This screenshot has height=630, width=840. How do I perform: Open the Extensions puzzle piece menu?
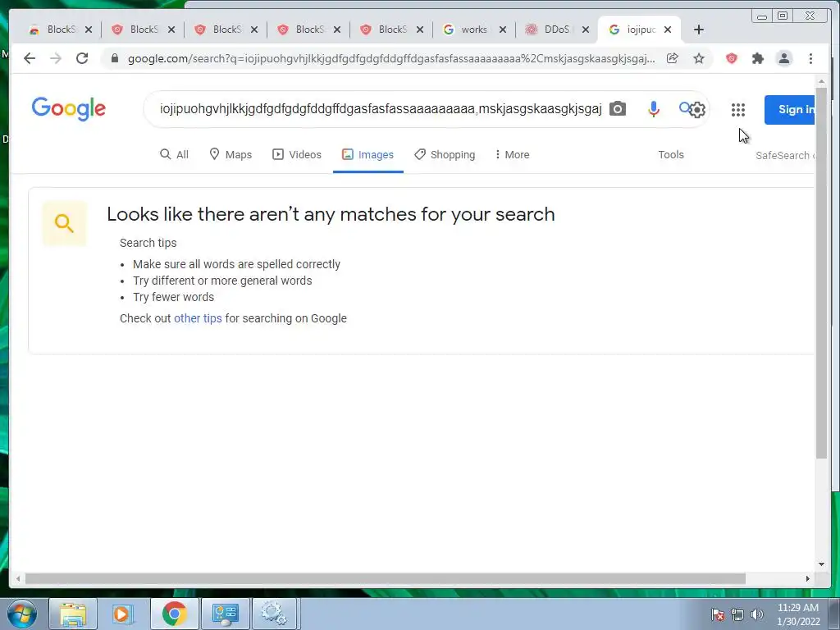pyautogui.click(x=757, y=58)
